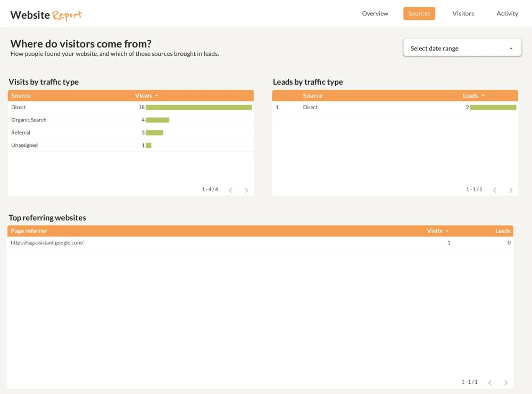Click the Direct views bar showing 18
This screenshot has height=394, width=532.
(199, 108)
